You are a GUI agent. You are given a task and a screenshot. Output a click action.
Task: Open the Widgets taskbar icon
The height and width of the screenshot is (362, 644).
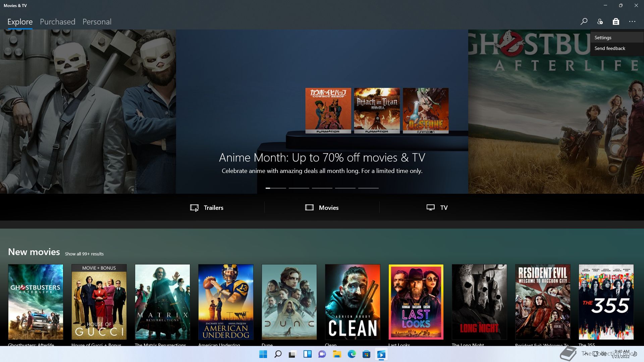(307, 354)
